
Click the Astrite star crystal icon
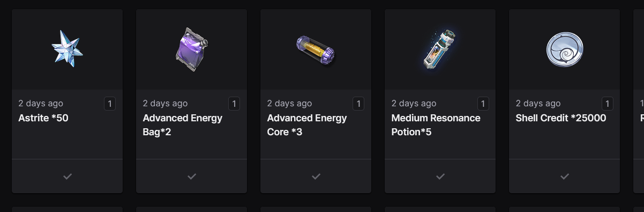point(67,49)
